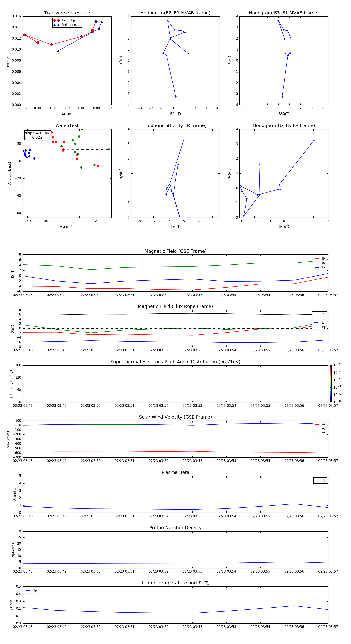Click the Bx legend entry in GSE magnetic field chart

(320, 259)
